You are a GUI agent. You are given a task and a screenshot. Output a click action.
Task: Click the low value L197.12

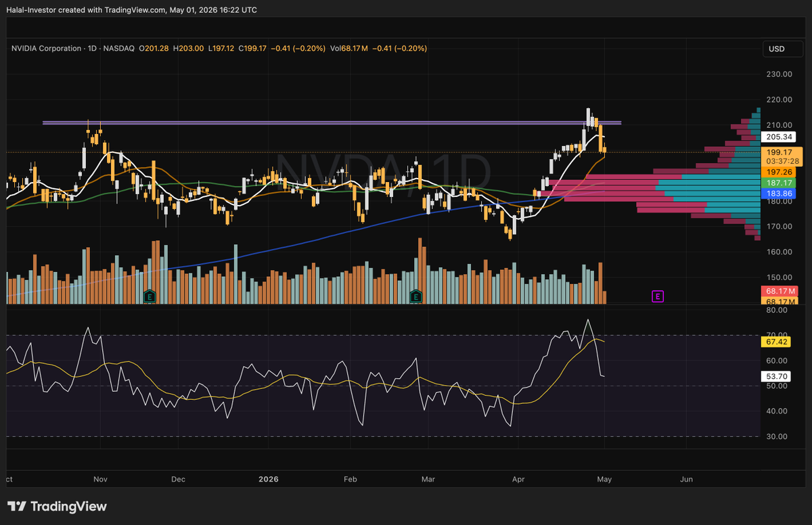point(221,49)
